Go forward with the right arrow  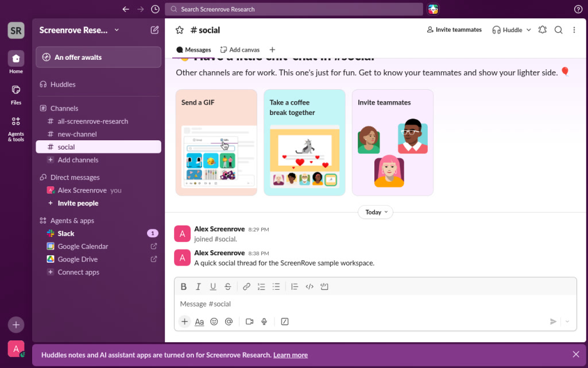coord(141,9)
